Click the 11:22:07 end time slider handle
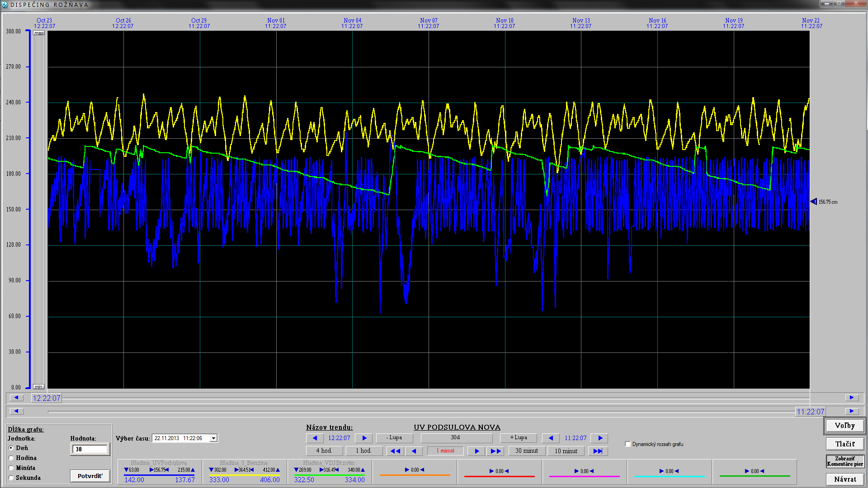The image size is (868, 488). pos(811,412)
